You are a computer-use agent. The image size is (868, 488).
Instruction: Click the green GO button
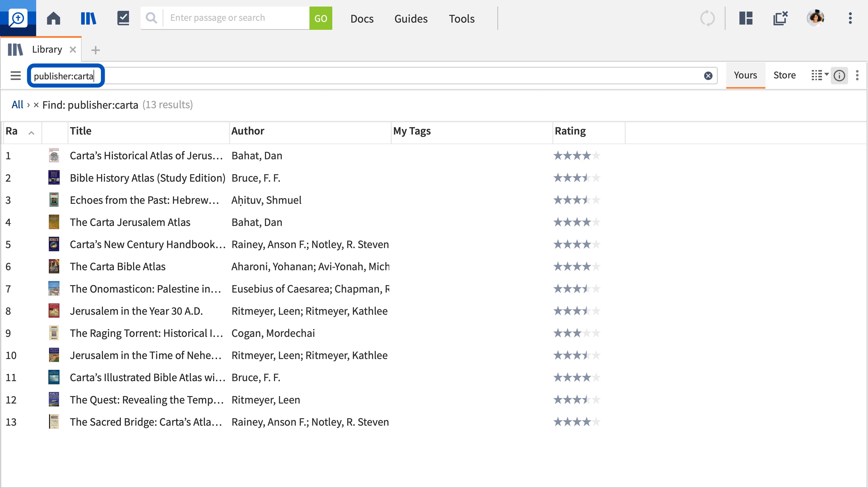(321, 18)
